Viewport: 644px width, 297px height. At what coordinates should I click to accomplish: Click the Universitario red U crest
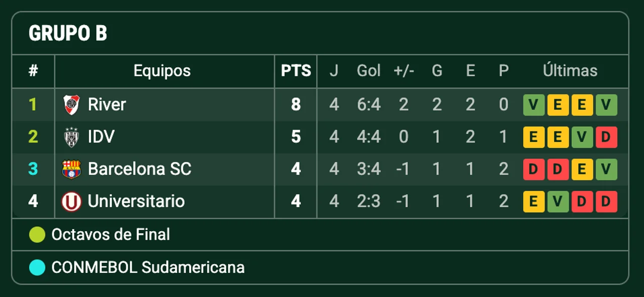coord(71,202)
